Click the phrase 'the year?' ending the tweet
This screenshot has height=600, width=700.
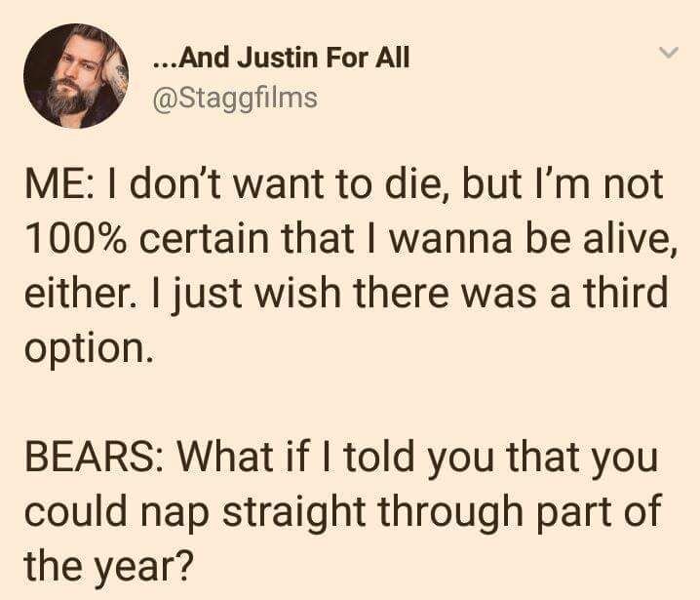[109, 567]
